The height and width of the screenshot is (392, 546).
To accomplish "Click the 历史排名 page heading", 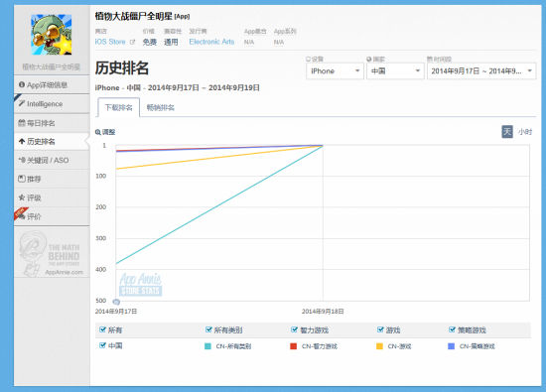I will 122,67.
